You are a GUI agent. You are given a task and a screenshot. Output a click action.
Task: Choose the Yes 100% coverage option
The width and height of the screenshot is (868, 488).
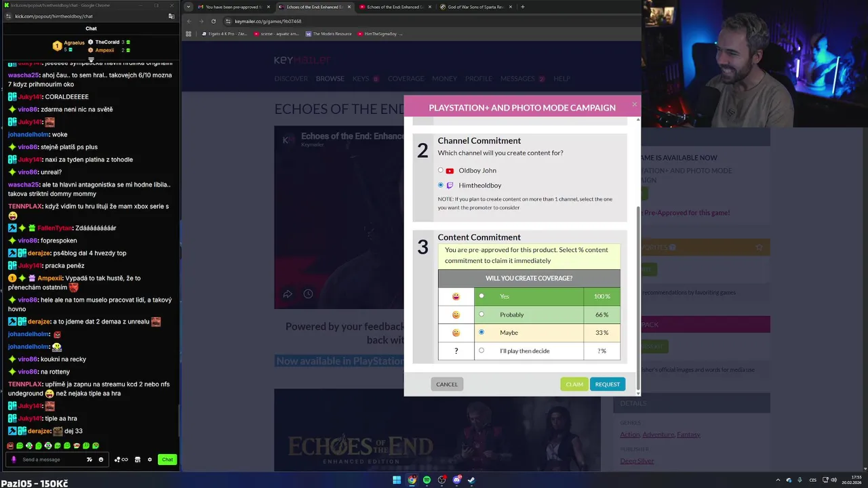coord(481,296)
